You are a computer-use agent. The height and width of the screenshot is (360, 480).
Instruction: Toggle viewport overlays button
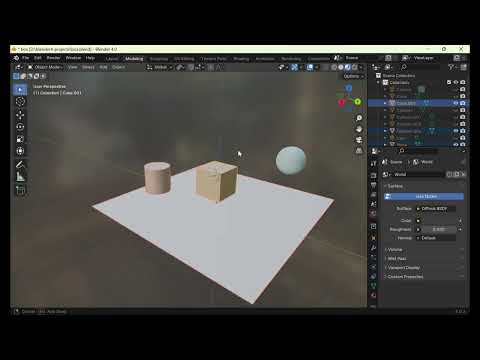[310, 67]
